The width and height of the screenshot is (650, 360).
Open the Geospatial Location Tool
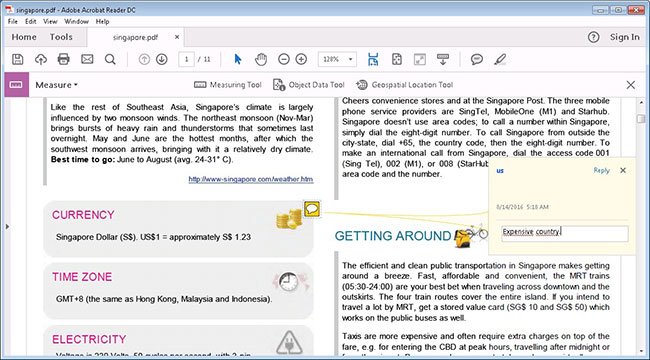(405, 85)
